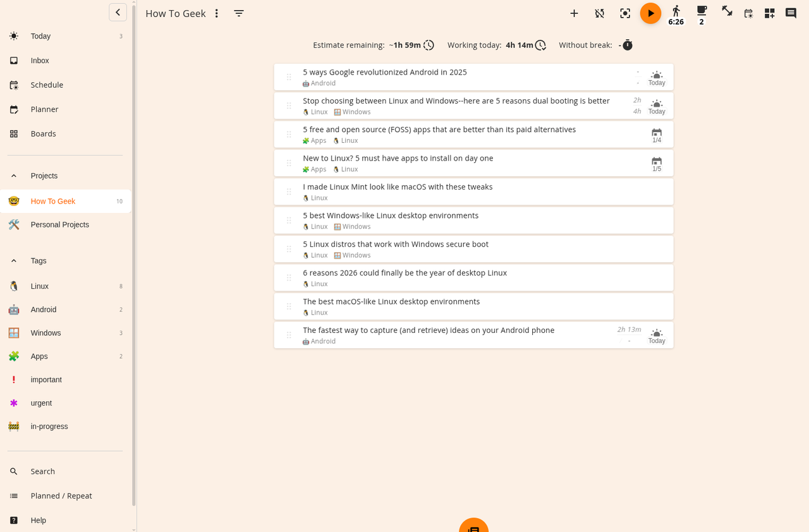This screenshot has height=532, width=809.
Task: Enter focus mode via the target icon
Action: click(625, 13)
